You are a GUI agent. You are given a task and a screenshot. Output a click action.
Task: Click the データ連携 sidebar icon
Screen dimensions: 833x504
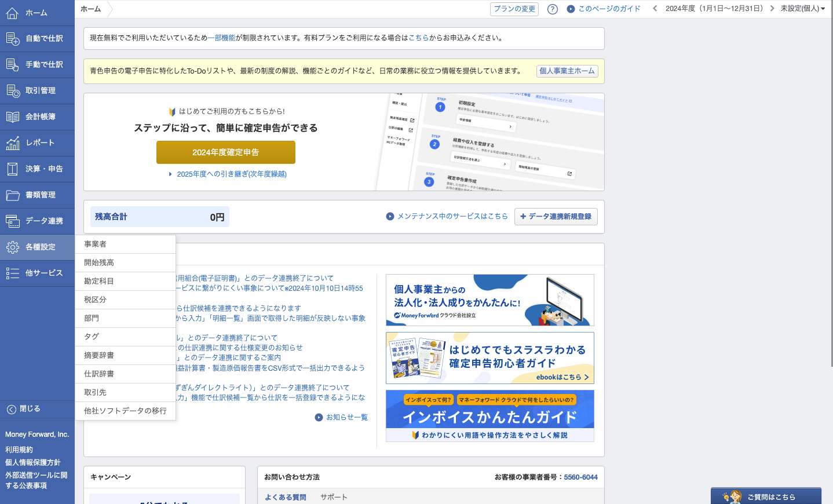[12, 221]
